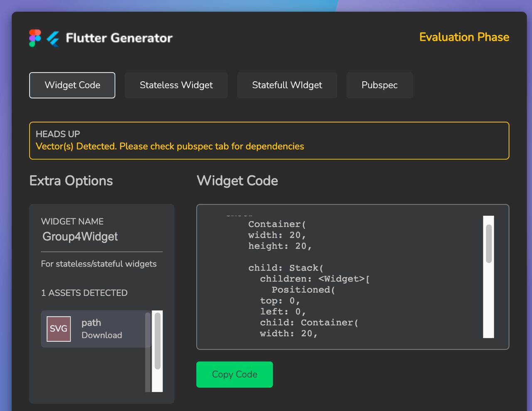Image resolution: width=532 pixels, height=411 pixels.
Task: Click the green Copy Code button
Action: coord(234,374)
